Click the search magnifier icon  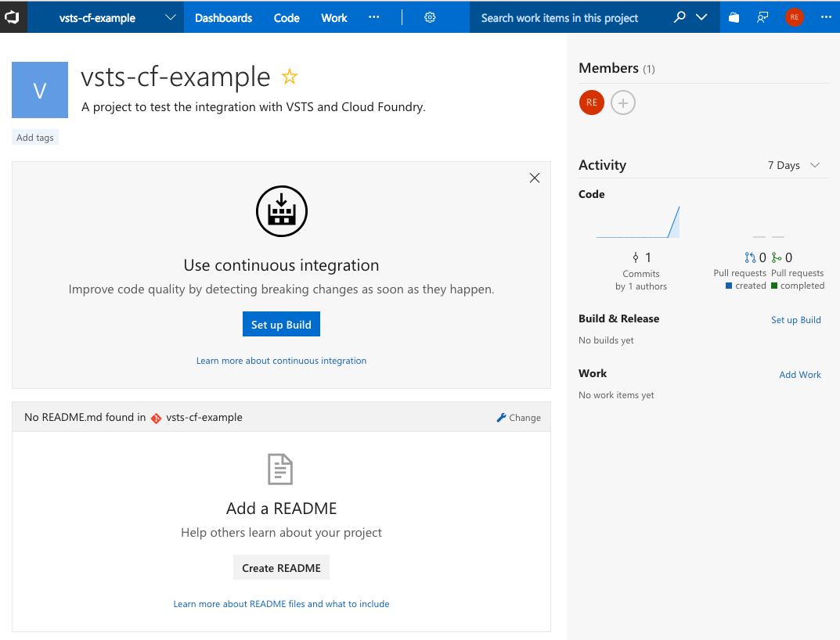[680, 17]
